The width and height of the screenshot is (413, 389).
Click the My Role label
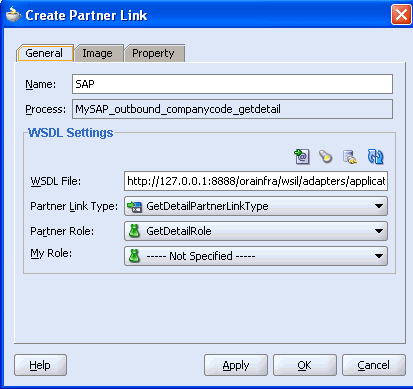pos(51,254)
